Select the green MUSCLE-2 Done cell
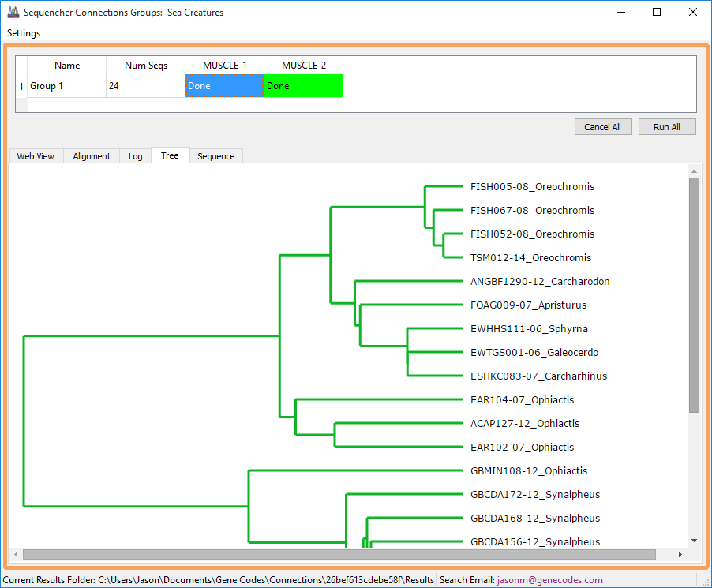The width and height of the screenshot is (712, 588). click(x=303, y=86)
